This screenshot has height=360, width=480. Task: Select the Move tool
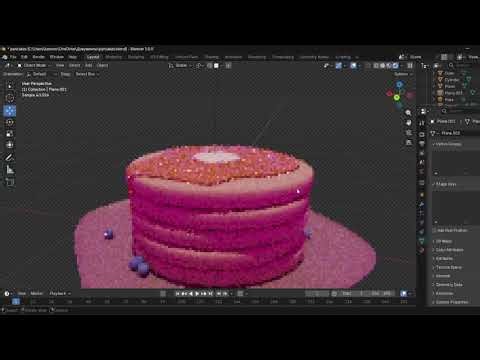(10, 111)
